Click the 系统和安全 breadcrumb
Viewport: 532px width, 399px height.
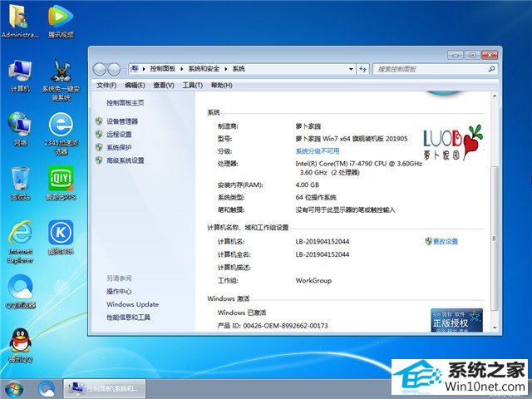[204, 69]
